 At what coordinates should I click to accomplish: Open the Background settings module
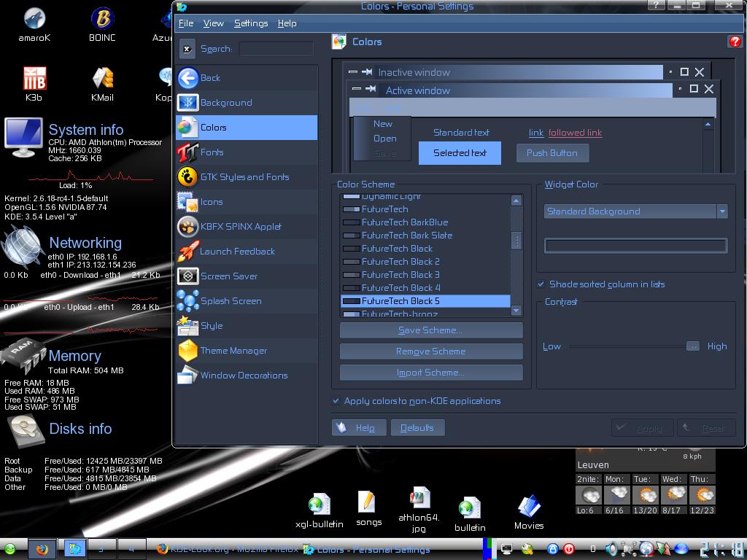click(247, 102)
